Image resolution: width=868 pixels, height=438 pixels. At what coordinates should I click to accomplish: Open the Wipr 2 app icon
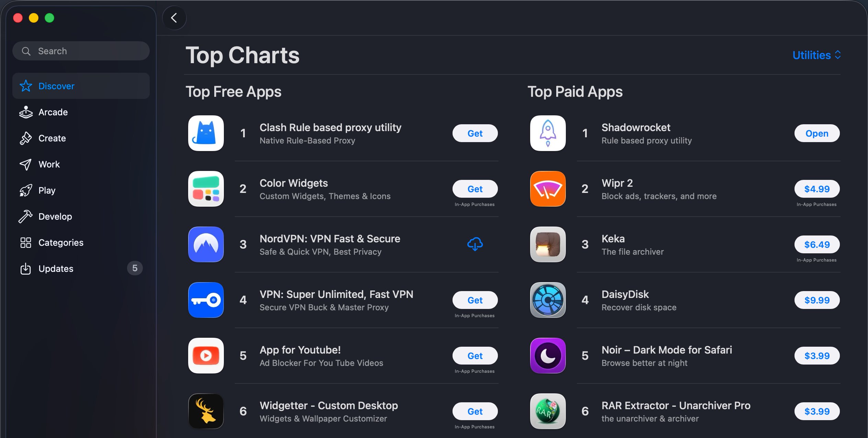(548, 189)
